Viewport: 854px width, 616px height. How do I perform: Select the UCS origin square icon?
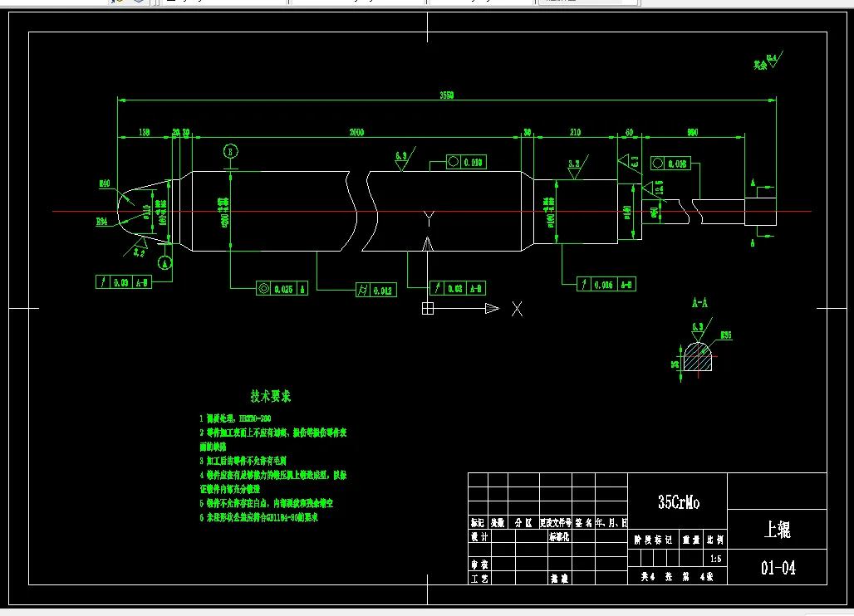428,309
